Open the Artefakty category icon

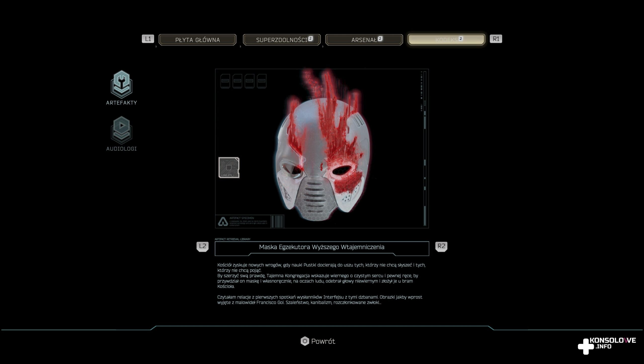click(122, 85)
